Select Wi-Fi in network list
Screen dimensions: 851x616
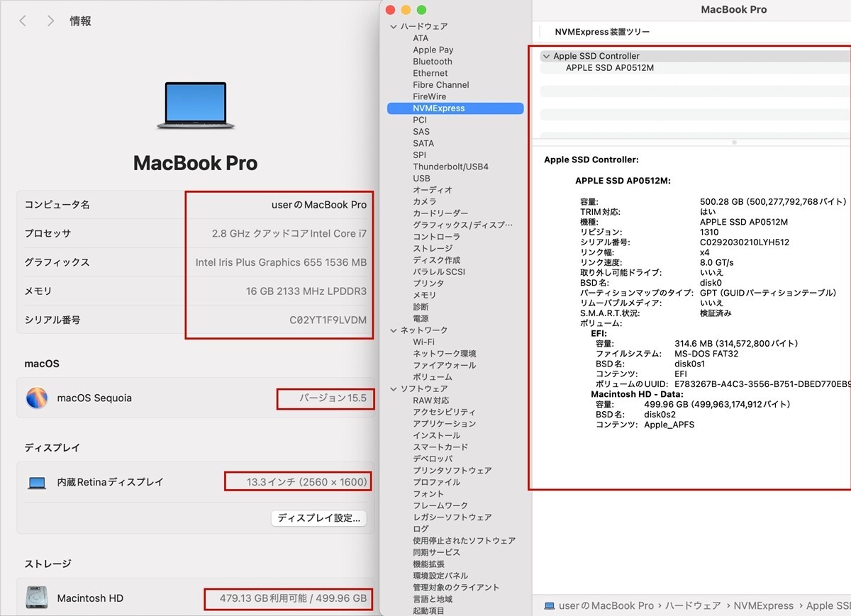coord(423,342)
